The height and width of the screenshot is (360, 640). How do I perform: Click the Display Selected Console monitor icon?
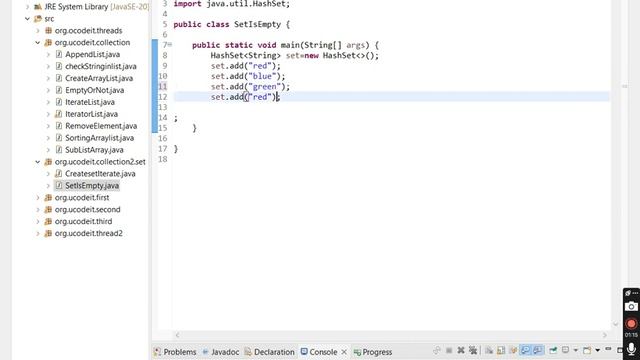coord(565,350)
